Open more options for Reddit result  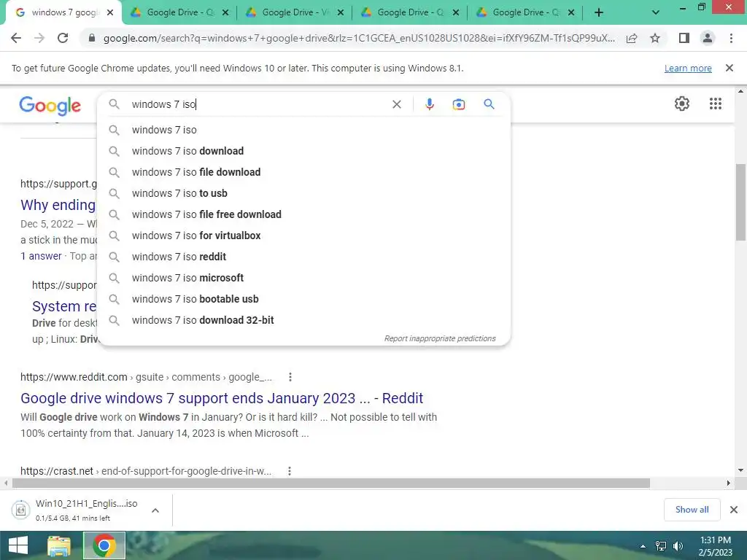(x=290, y=377)
